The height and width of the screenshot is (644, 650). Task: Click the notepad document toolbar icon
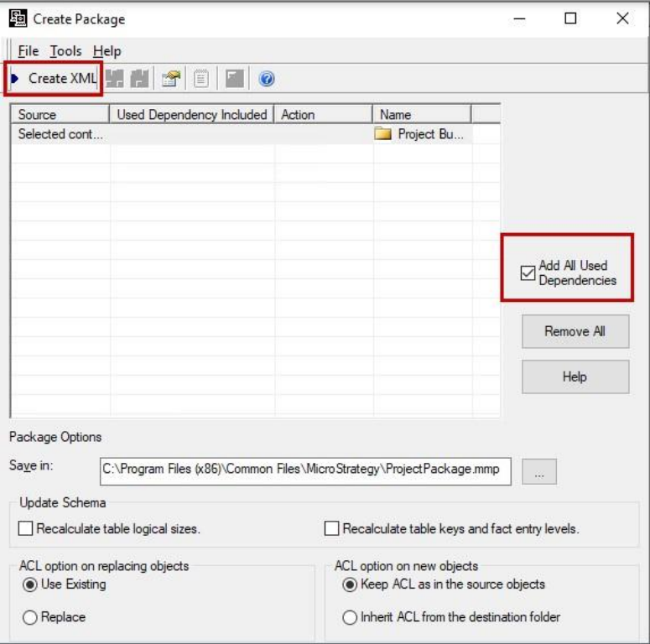click(x=201, y=79)
